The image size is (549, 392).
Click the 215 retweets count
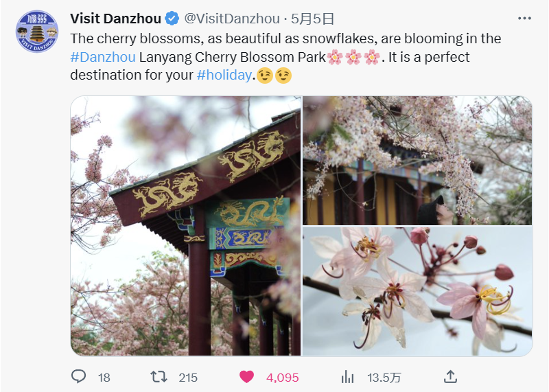[x=188, y=378]
